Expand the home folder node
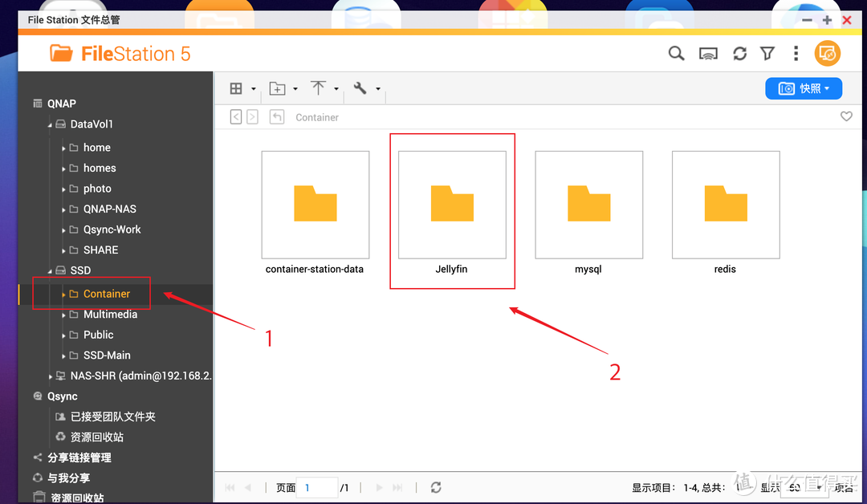This screenshot has width=867, height=504. [63, 148]
